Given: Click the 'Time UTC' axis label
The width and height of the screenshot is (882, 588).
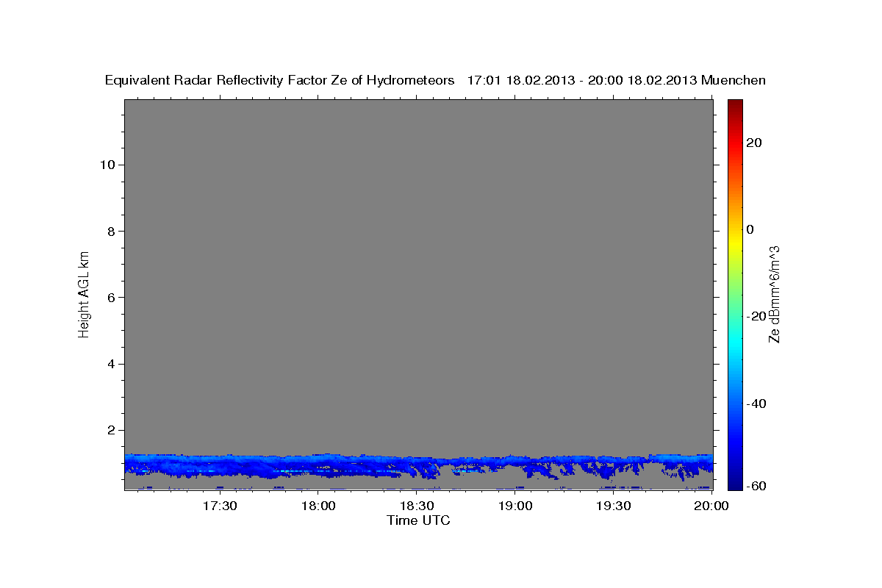Looking at the screenshot, I should [x=418, y=520].
